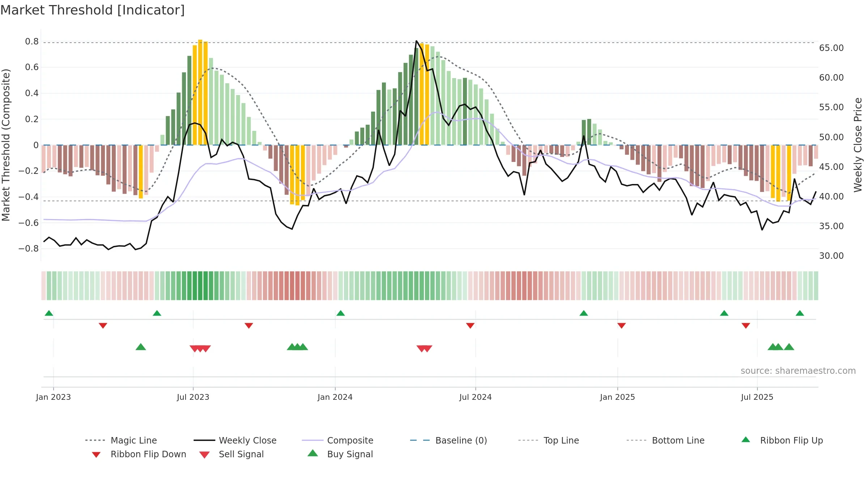This screenshot has width=868, height=488.
Task: Click the 50.00 price tick on right axis
Action: pos(831,137)
